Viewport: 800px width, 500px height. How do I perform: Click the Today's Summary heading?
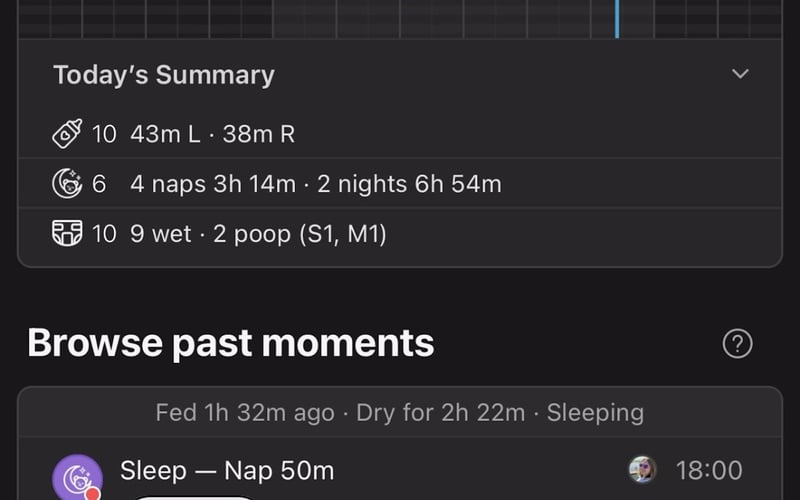(163, 75)
